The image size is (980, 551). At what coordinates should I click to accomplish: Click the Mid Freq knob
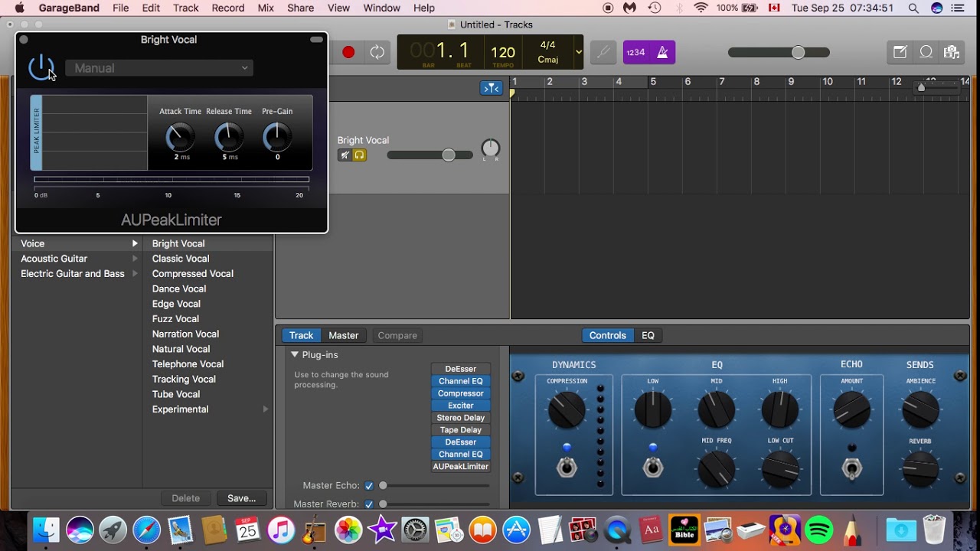[717, 469]
